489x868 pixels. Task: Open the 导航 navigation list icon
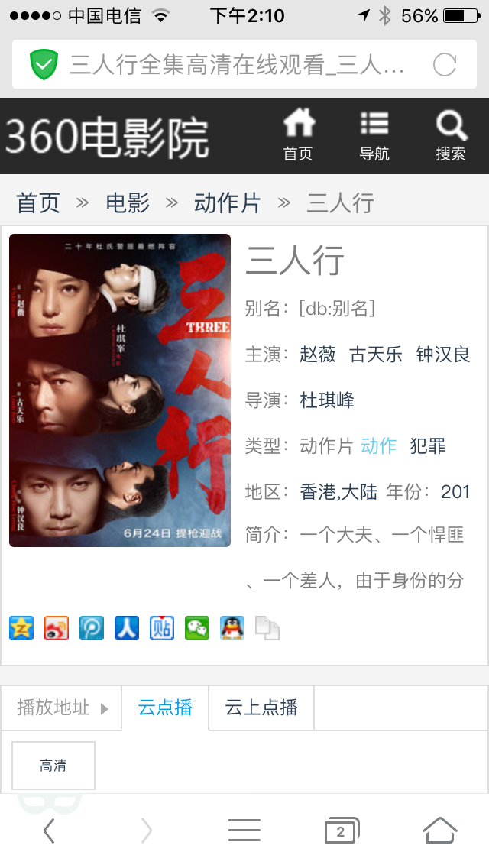pyautogui.click(x=374, y=135)
